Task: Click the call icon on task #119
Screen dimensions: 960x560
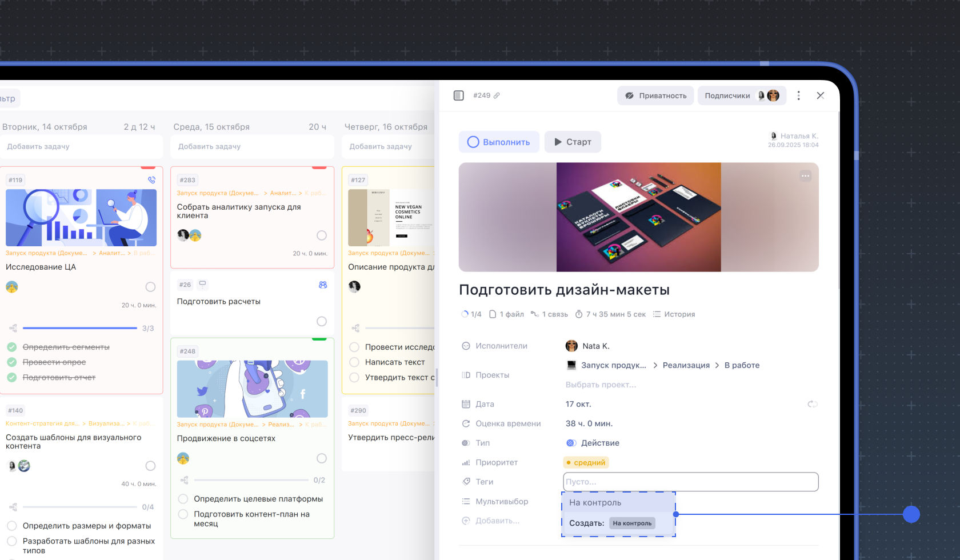Action: (x=151, y=180)
